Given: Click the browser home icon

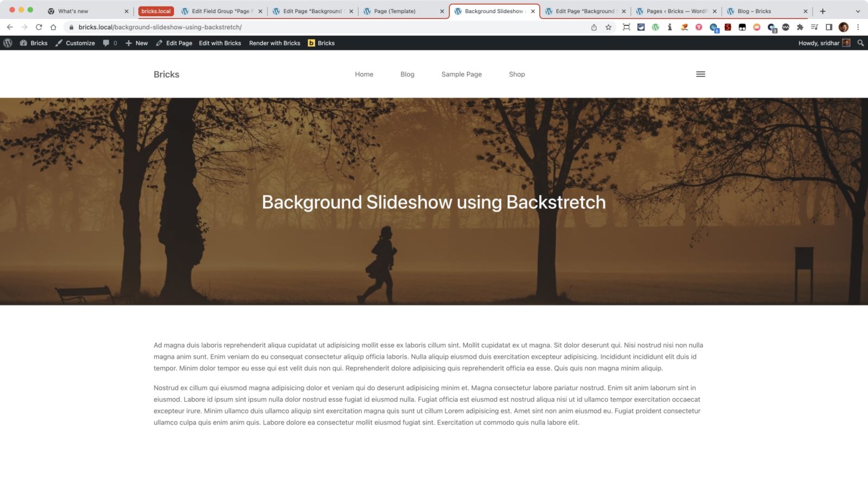Looking at the screenshot, I should (53, 27).
